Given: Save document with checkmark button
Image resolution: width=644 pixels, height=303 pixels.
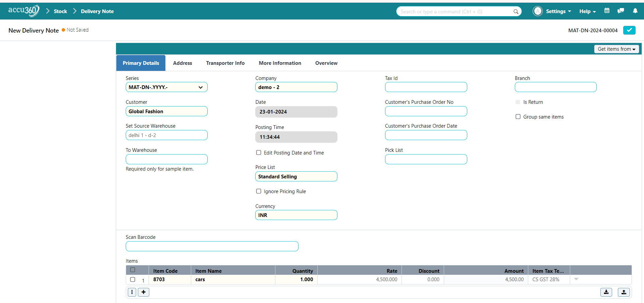Looking at the screenshot, I should click(x=629, y=30).
